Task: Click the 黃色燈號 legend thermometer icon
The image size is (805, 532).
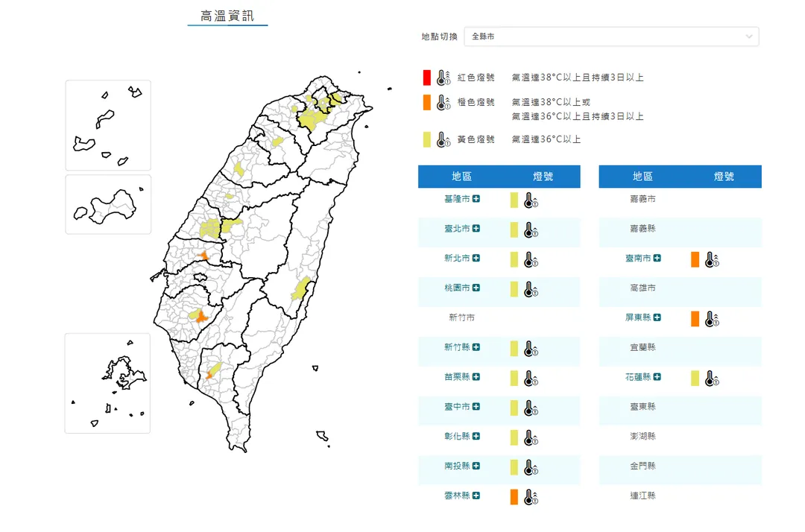Action: point(443,139)
